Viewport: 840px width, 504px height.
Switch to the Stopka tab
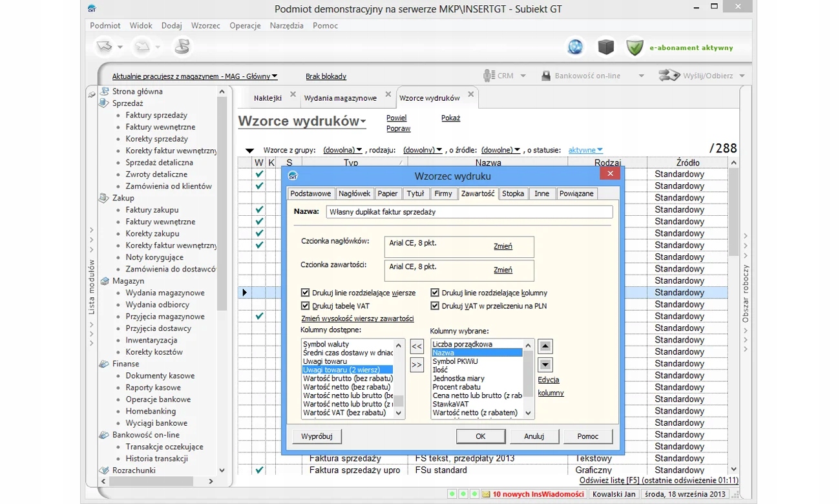(x=513, y=193)
